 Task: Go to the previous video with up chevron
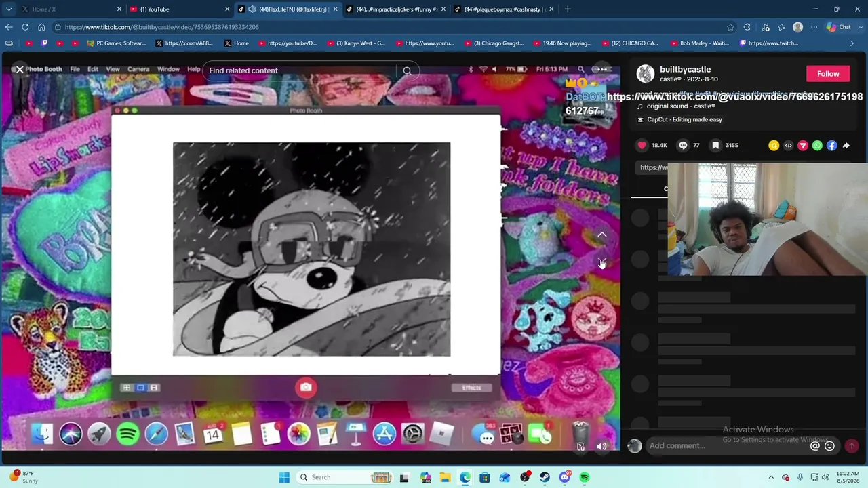(601, 235)
